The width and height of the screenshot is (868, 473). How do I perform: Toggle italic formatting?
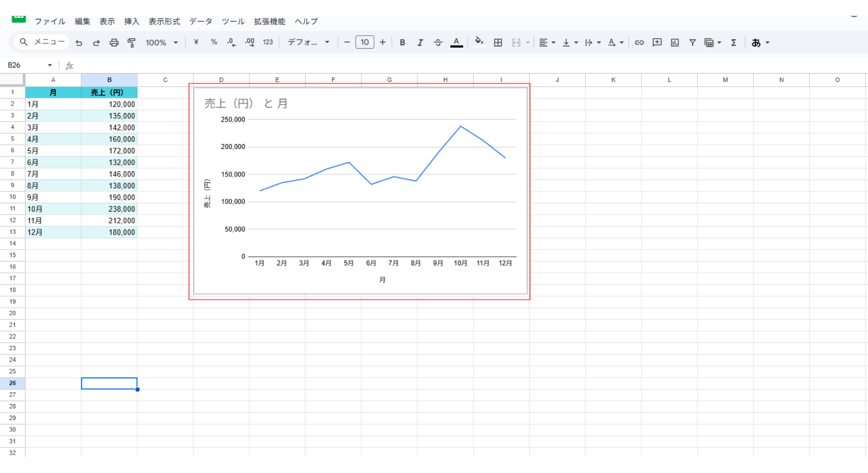click(420, 42)
